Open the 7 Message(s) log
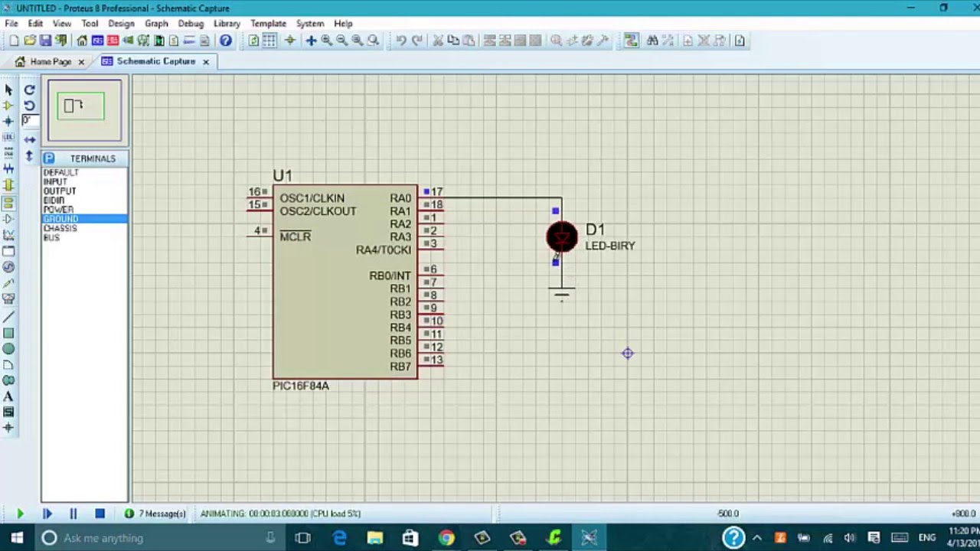The width and height of the screenshot is (980, 551). click(x=155, y=514)
